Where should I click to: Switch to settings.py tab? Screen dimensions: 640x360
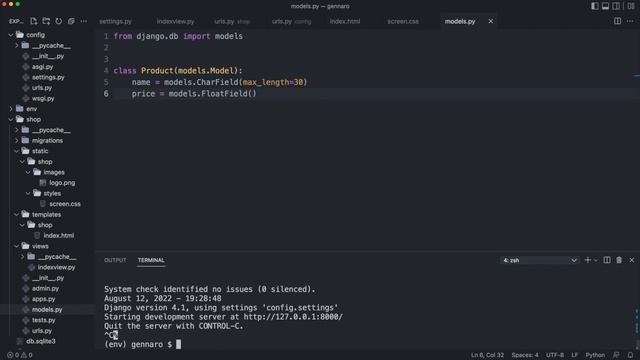[116, 21]
